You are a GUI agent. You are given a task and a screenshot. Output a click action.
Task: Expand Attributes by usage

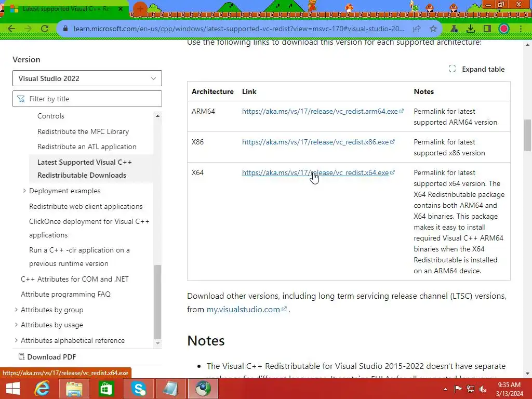click(x=16, y=325)
